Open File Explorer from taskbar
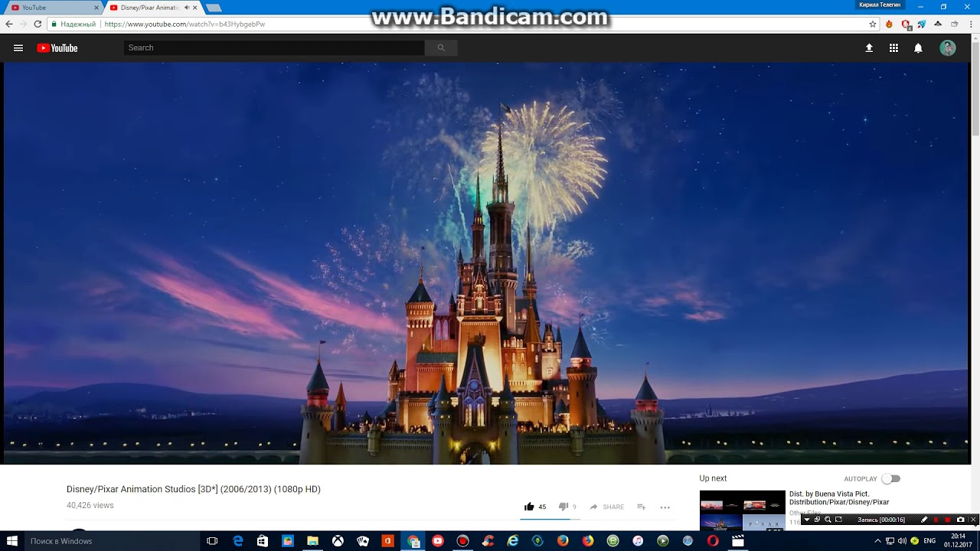Image resolution: width=980 pixels, height=551 pixels. (x=312, y=541)
